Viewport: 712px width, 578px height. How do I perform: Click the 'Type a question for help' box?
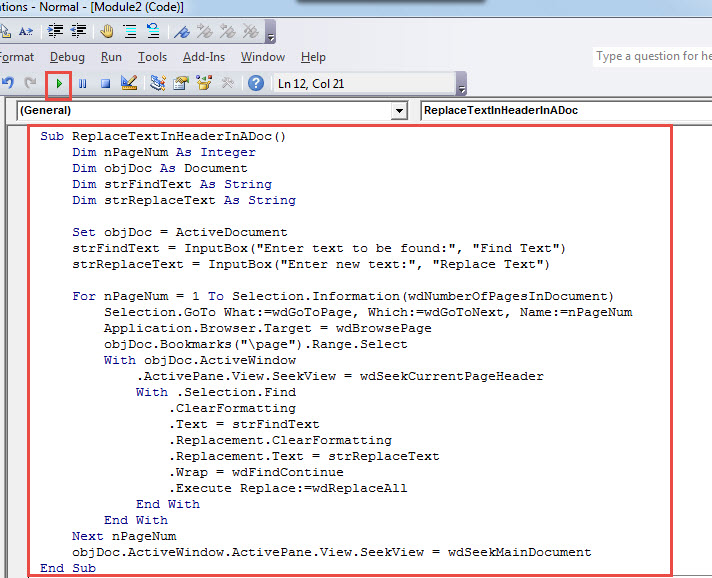(650, 56)
